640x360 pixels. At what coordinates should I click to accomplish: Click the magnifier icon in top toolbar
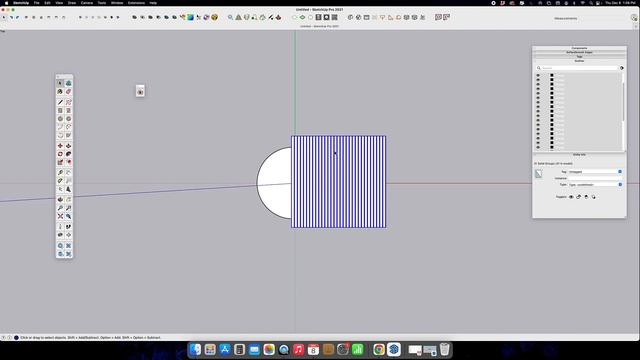click(231, 18)
